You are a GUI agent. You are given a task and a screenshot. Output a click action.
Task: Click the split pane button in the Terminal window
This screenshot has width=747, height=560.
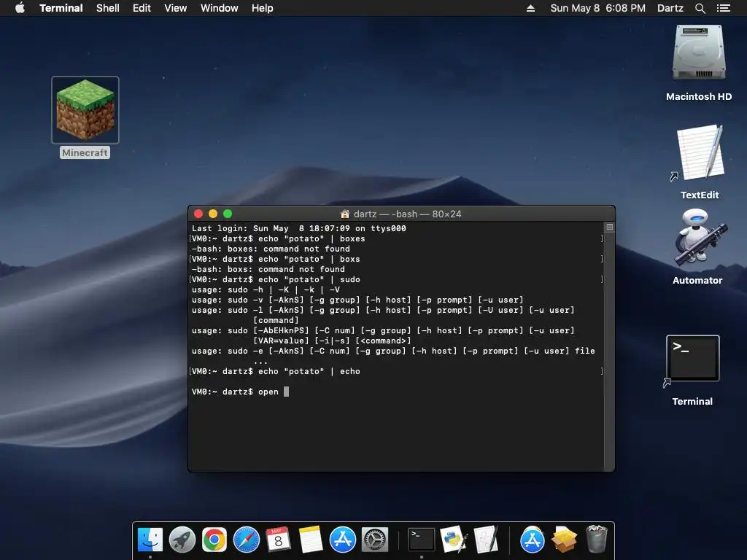(x=609, y=227)
